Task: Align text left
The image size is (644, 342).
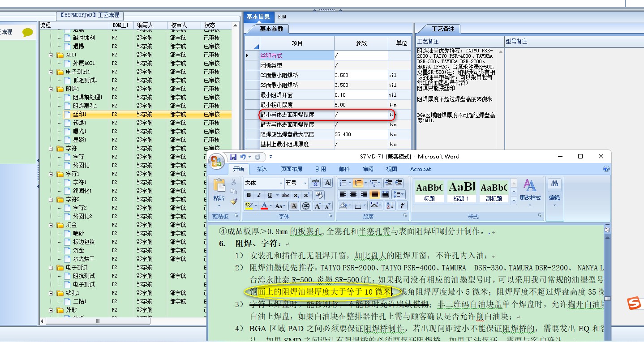Action: click(343, 194)
